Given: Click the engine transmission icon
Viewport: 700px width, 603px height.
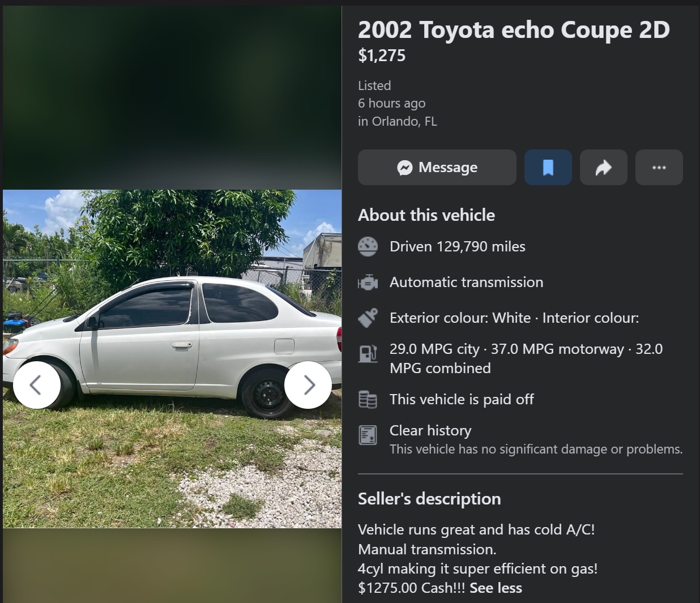Looking at the screenshot, I should (368, 282).
